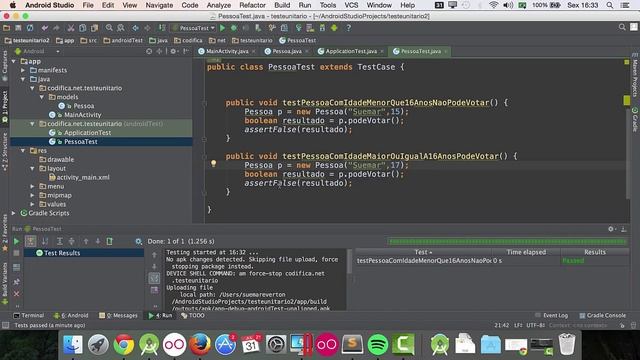Expand the mipmap folder node
Viewport: 640px width, 360px height.
pyautogui.click(x=32, y=195)
